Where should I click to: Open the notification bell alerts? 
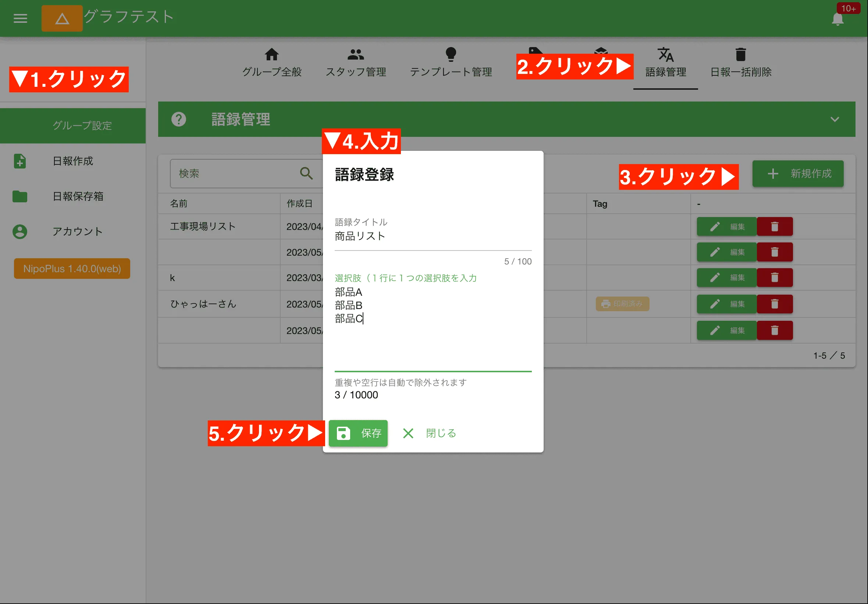point(838,18)
